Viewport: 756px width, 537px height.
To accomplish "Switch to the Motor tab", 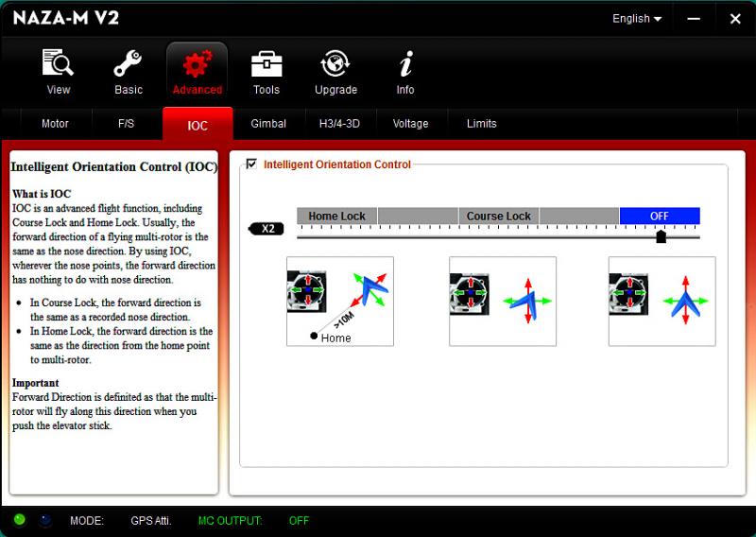I will 55,124.
